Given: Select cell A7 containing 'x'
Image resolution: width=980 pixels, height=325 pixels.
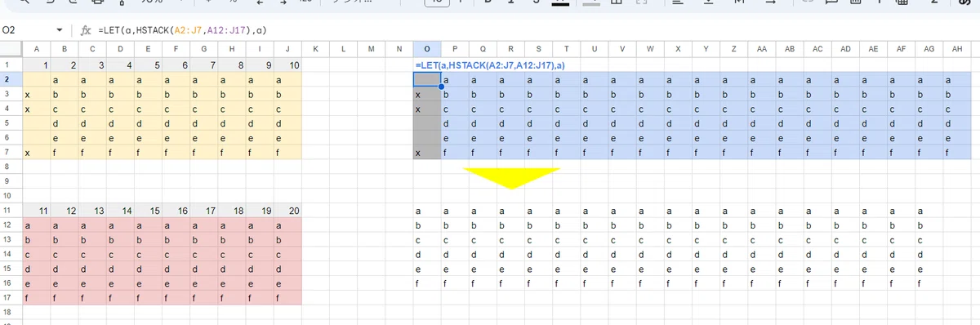Looking at the screenshot, I should [38, 153].
